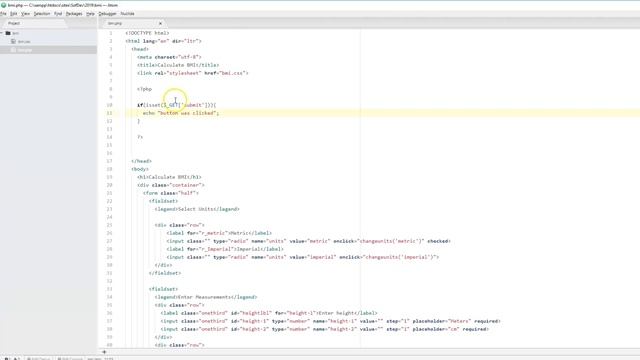Place cursor on the DOCTYPE html line
Image resolution: width=640 pixels, height=360 pixels.
point(147,33)
